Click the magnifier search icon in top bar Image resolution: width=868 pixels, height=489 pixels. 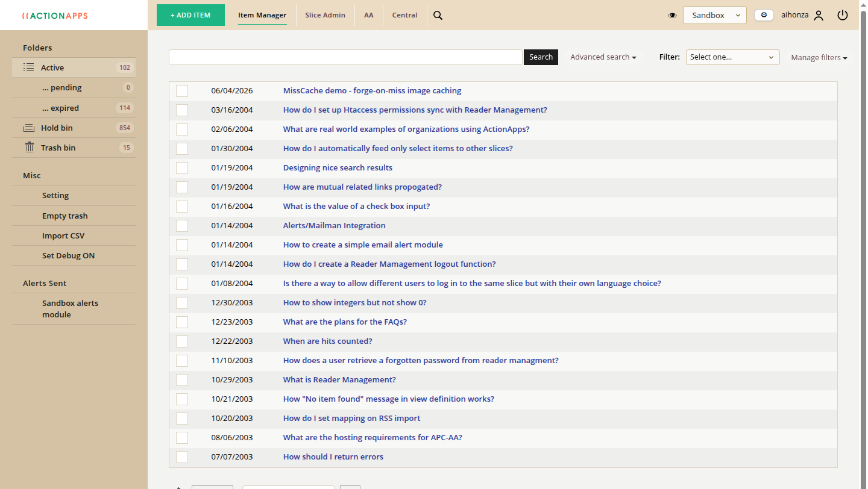[438, 16]
